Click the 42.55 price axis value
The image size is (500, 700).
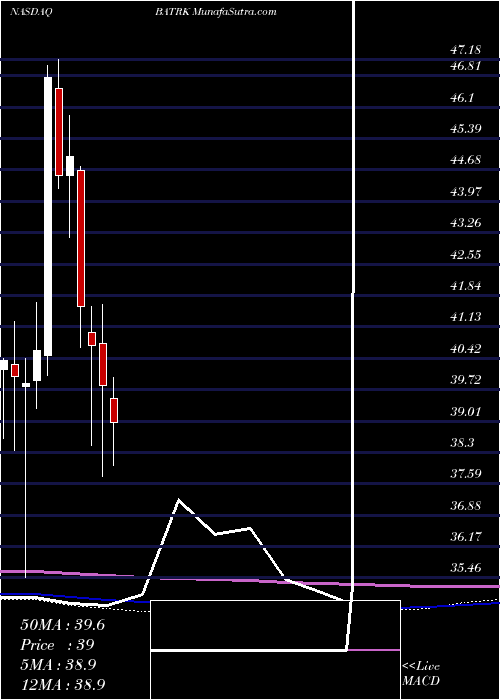click(465, 255)
